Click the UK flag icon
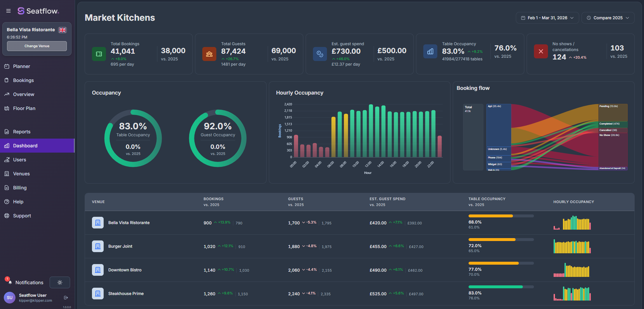This screenshot has width=644, height=309. click(x=62, y=30)
